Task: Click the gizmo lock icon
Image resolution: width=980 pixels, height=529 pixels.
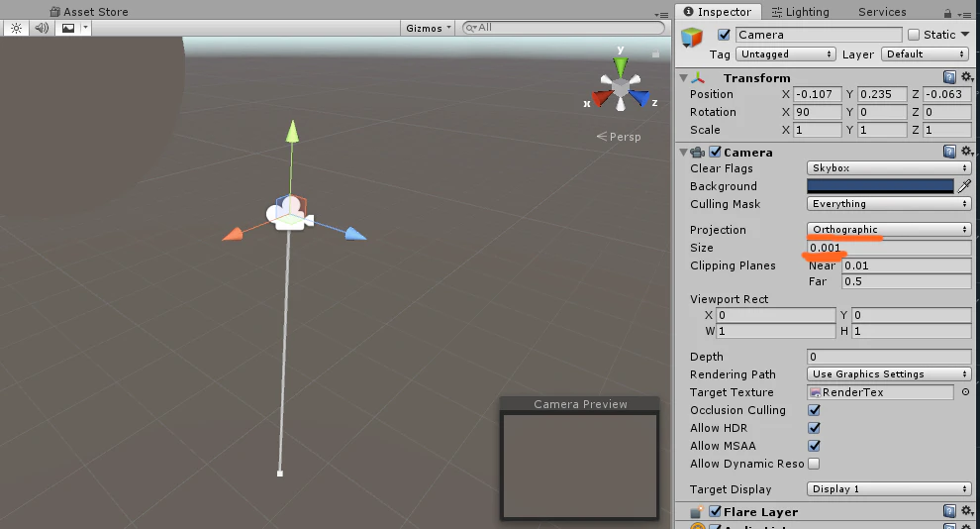Action: (x=655, y=55)
